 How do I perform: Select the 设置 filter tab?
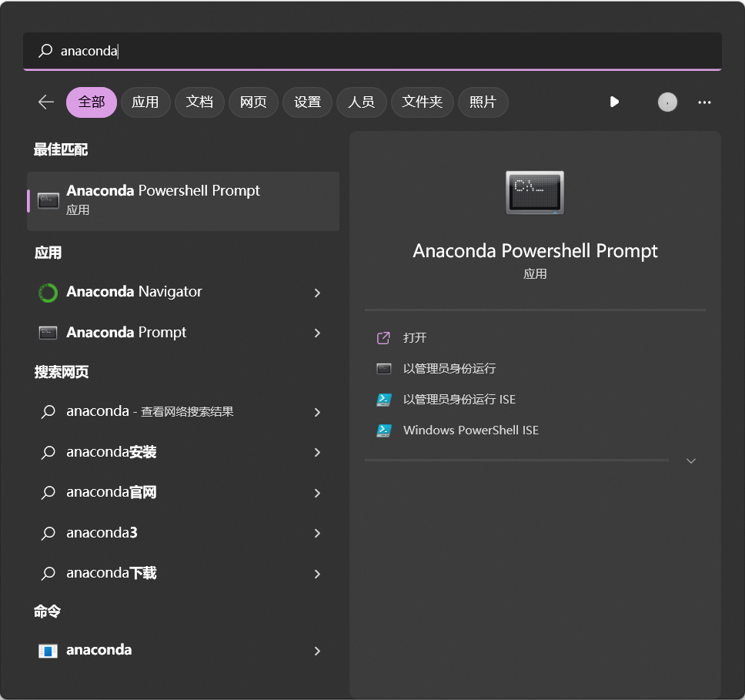point(307,102)
